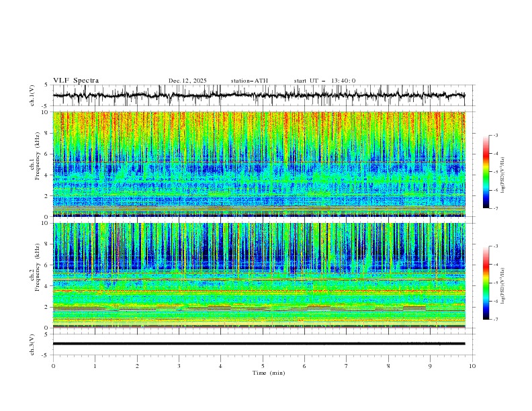Click the time axis tick label '10'

coord(472,366)
